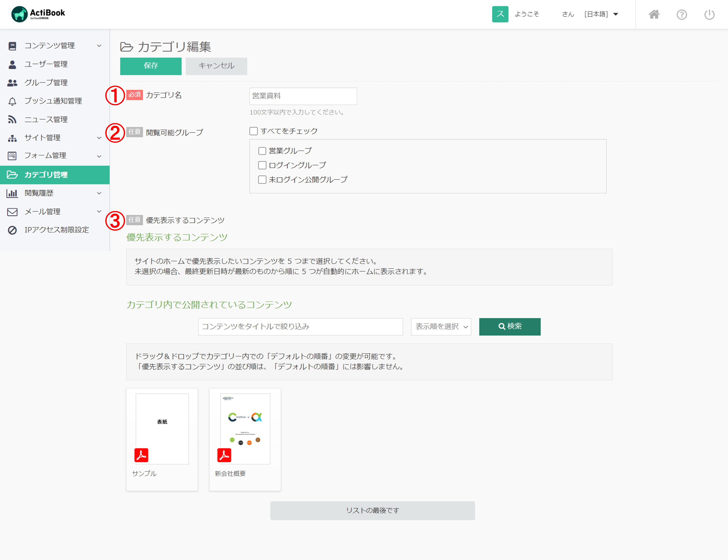Click the グループ管理 people icon
This screenshot has height=560, width=728.
(x=12, y=83)
